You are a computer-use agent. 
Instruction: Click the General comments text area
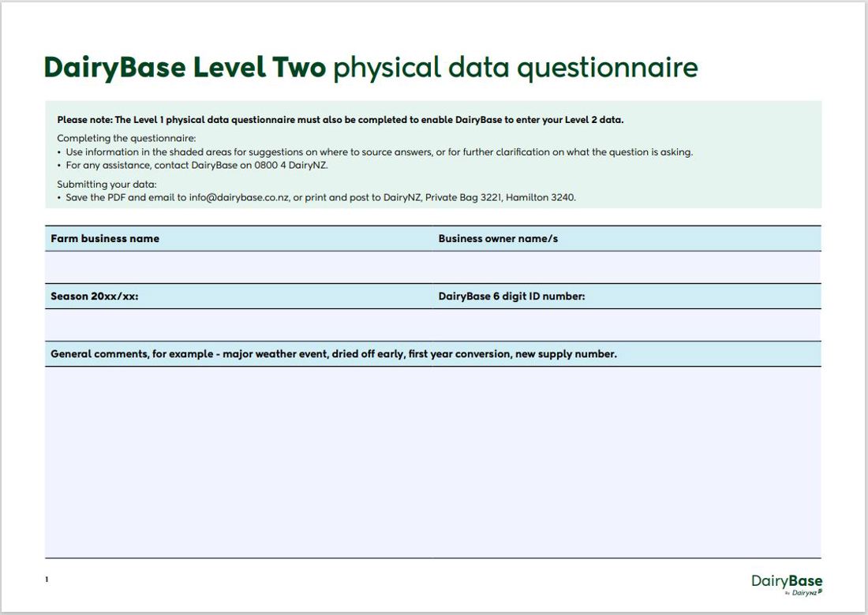(x=433, y=462)
